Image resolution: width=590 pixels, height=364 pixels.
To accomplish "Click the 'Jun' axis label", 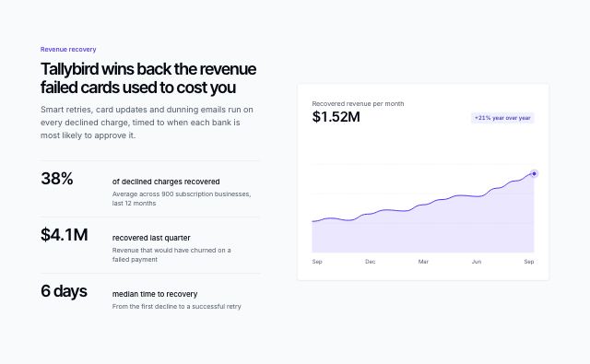I will pyautogui.click(x=477, y=262).
